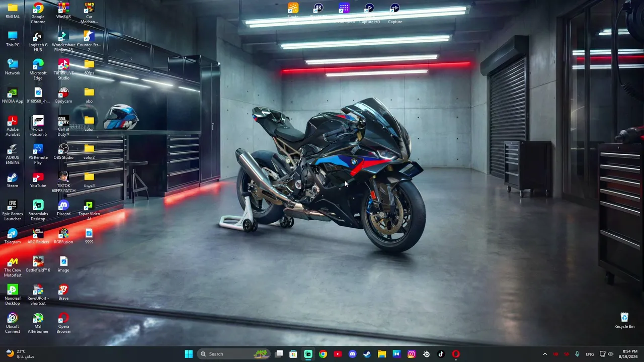This screenshot has width=644, height=362.
Task: Select the 9999 file on desktop
Action: pos(89,236)
